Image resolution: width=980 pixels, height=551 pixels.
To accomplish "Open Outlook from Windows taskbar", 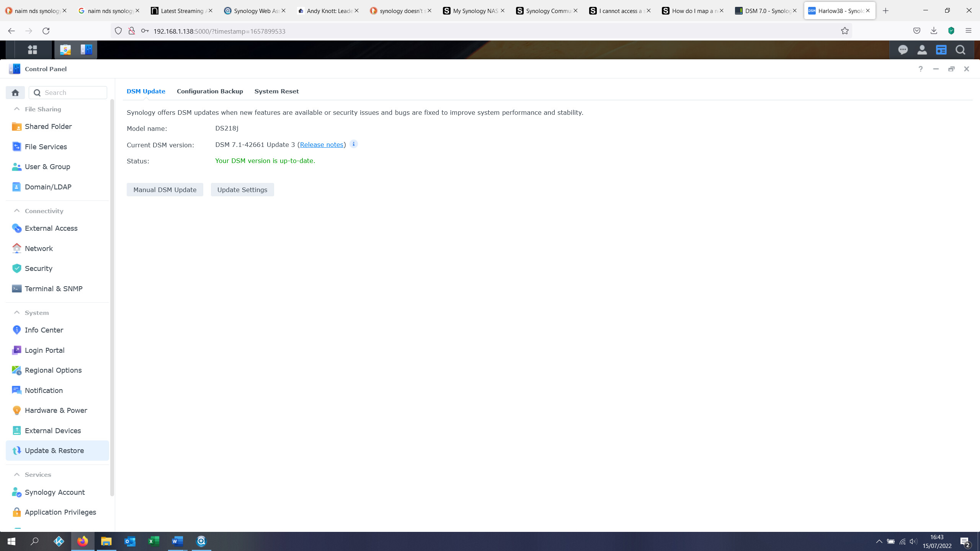I will coord(130,541).
